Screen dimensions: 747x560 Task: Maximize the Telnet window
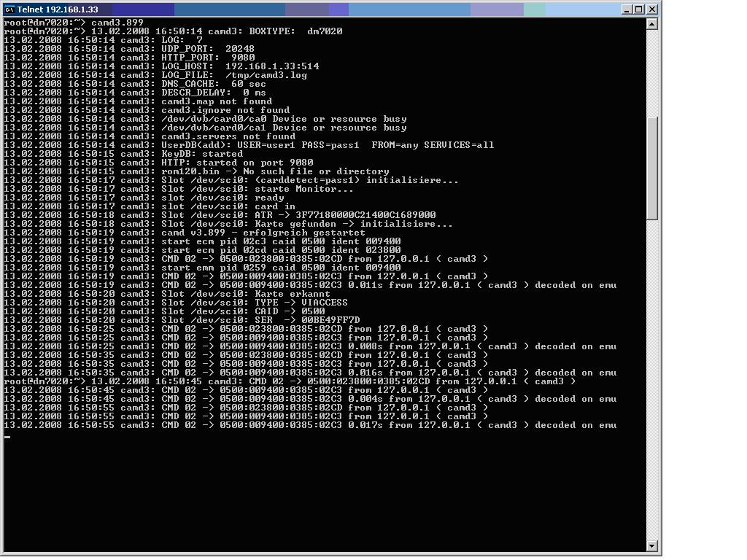[638, 9]
